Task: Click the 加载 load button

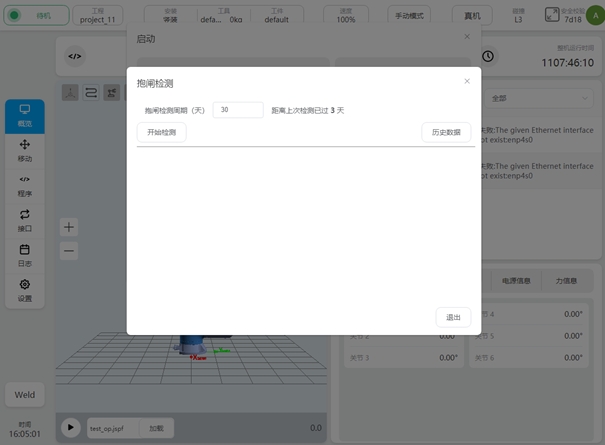Action: [x=157, y=427]
